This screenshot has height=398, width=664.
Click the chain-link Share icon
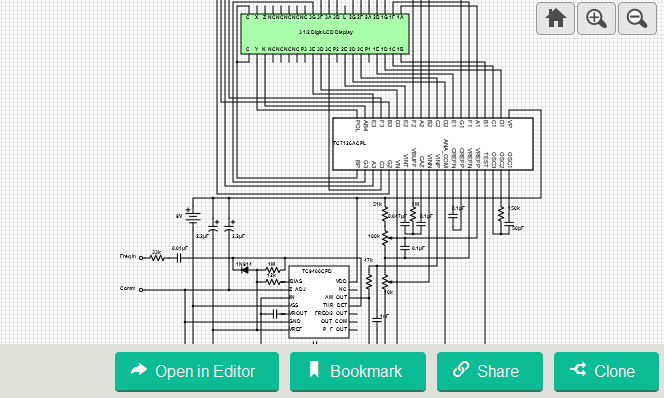[461, 369]
